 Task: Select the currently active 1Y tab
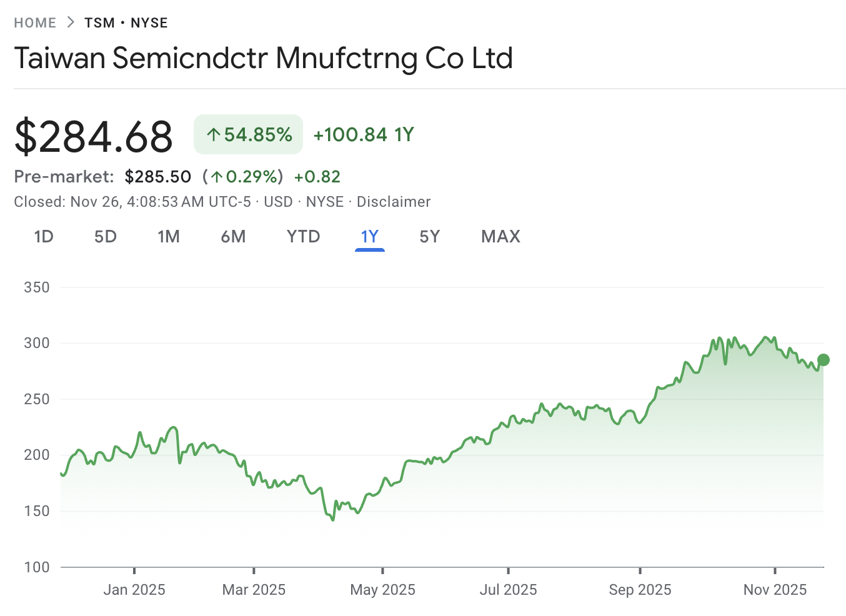click(x=369, y=237)
